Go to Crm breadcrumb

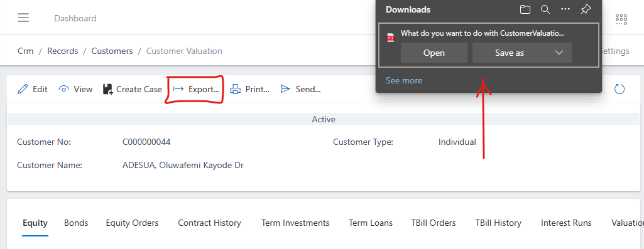tap(26, 51)
